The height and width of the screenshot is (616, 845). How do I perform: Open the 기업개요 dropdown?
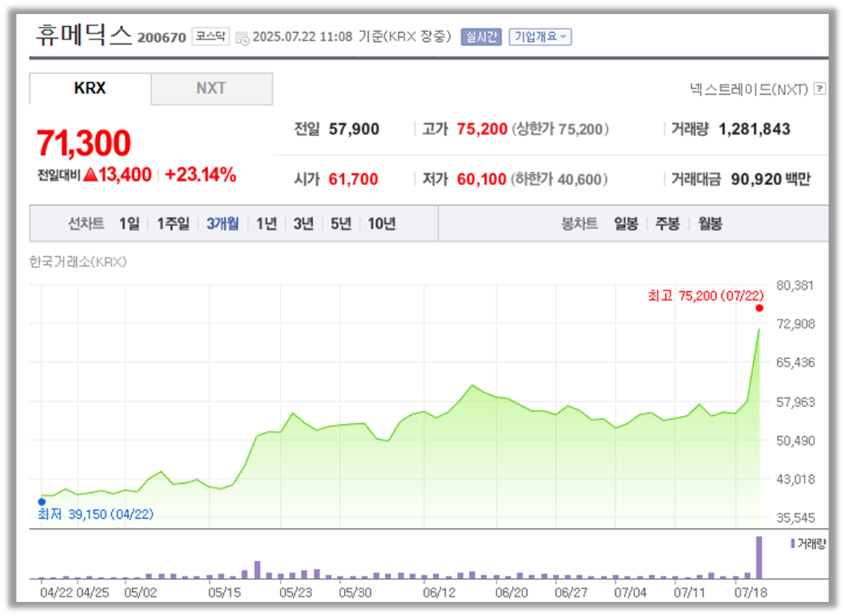click(540, 37)
